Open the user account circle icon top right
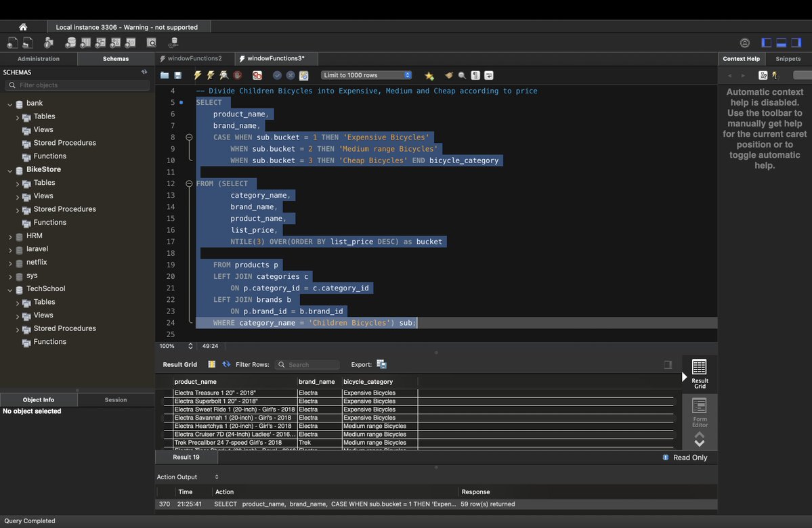 [745, 43]
